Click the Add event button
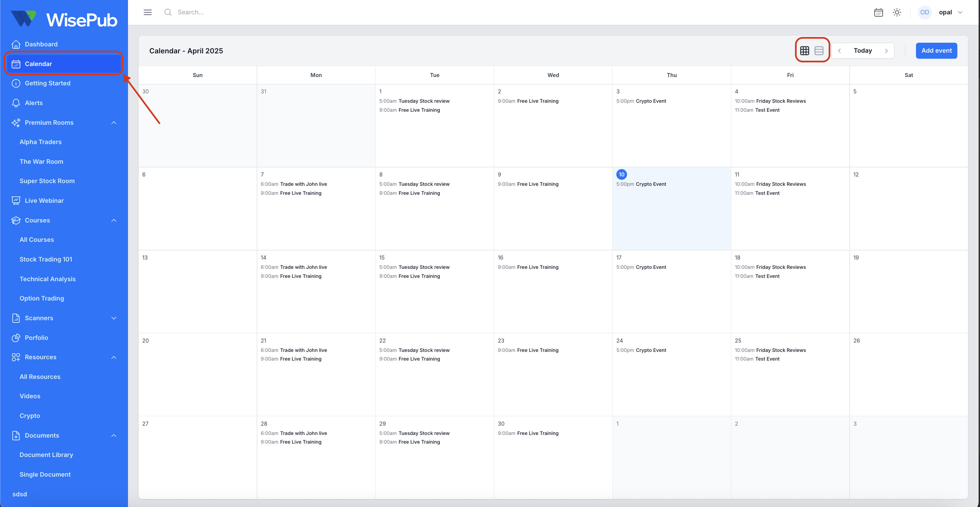This screenshot has width=980, height=507. 936,51
